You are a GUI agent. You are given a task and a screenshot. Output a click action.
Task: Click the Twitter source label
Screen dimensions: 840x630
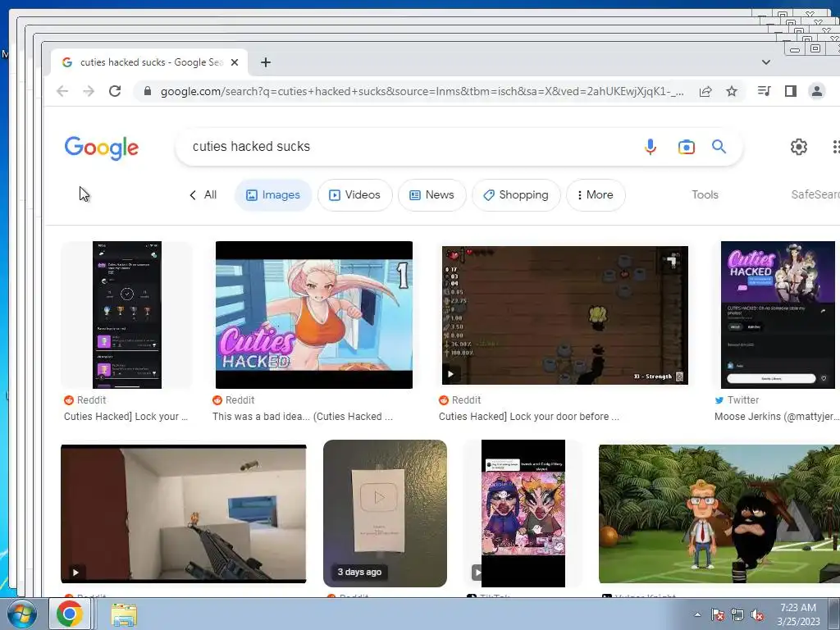coord(742,400)
